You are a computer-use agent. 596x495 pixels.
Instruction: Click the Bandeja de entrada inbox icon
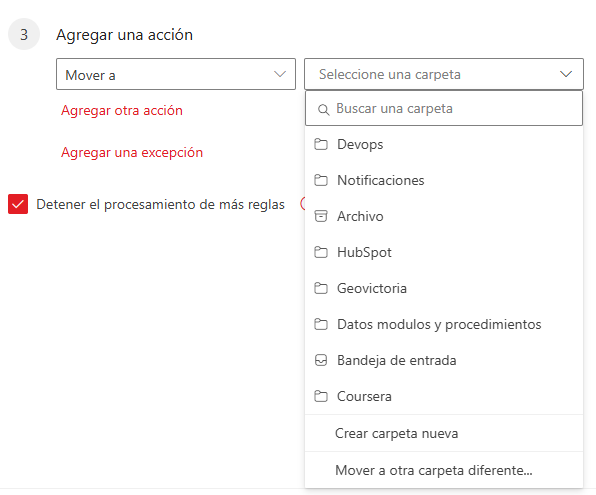click(321, 360)
